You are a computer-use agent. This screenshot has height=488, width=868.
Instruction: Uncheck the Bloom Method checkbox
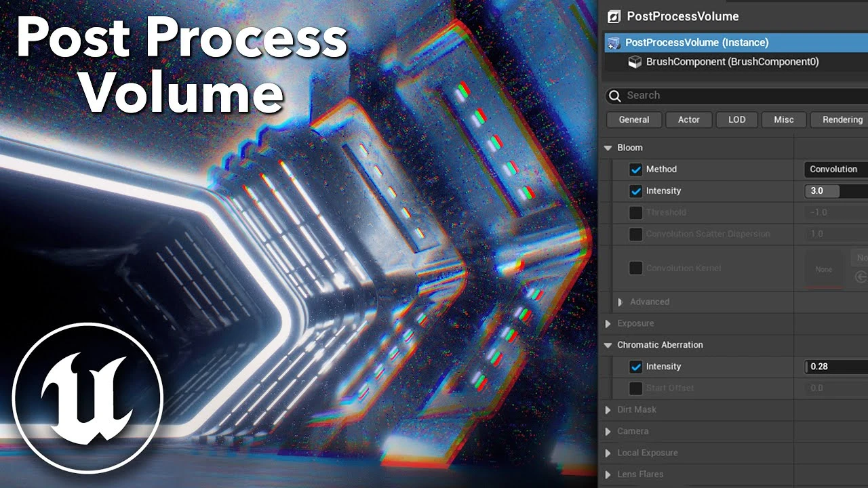click(635, 169)
